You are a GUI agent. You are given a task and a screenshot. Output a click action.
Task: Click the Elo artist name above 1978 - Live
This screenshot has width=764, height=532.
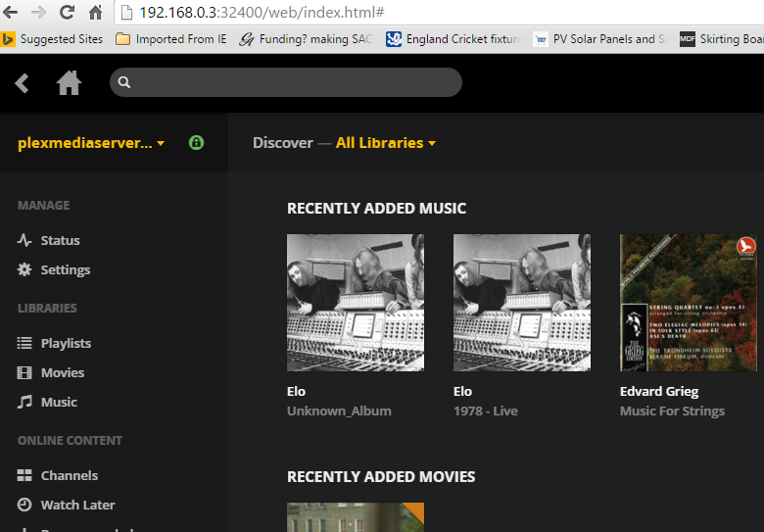(x=463, y=391)
